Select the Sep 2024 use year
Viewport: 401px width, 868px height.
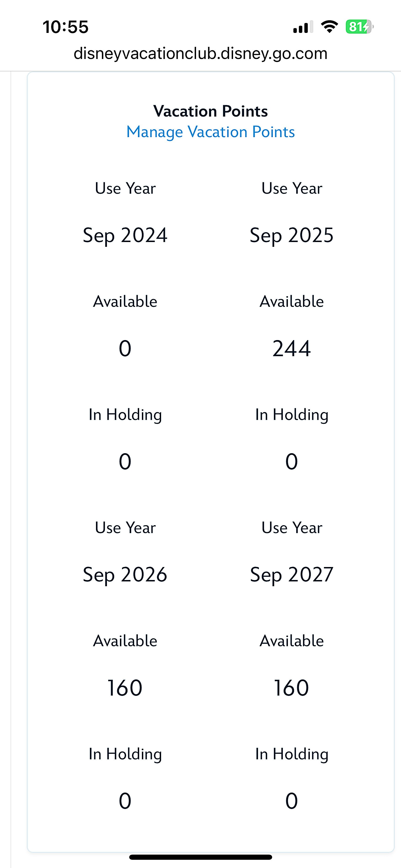(x=125, y=235)
